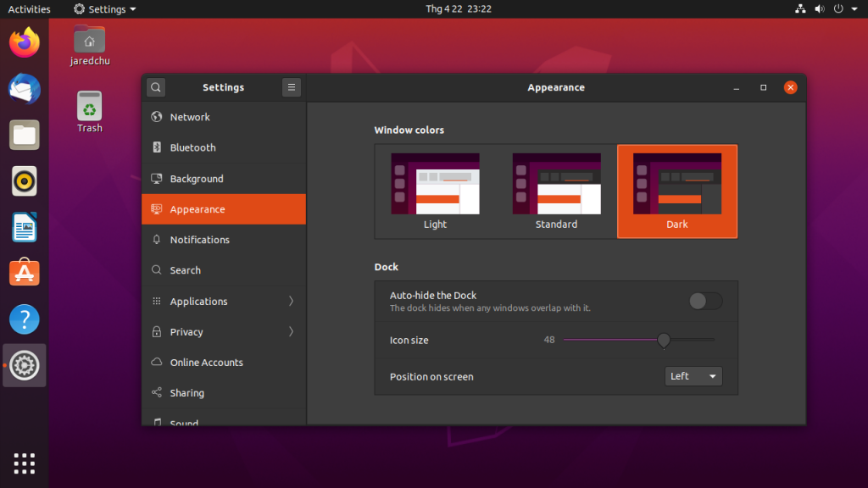
Task: Open the Sharing settings icon
Action: 157,392
